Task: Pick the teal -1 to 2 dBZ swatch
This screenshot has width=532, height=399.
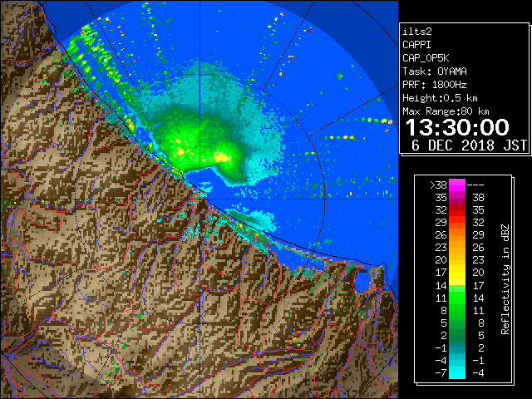Action: pos(457,347)
